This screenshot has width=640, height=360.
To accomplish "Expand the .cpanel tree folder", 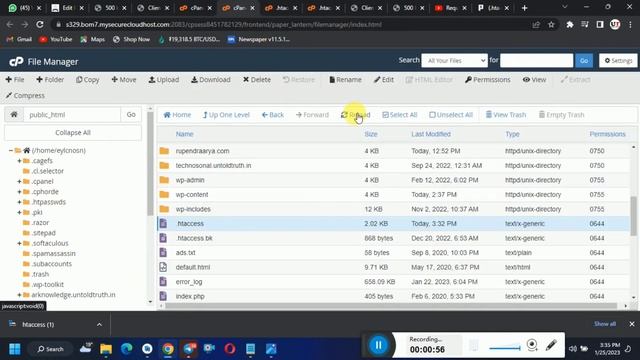I will coord(19,181).
